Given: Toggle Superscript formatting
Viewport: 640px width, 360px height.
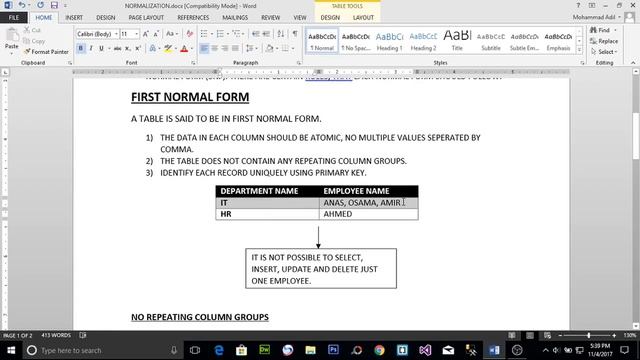Looking at the screenshot, I should coord(138,49).
